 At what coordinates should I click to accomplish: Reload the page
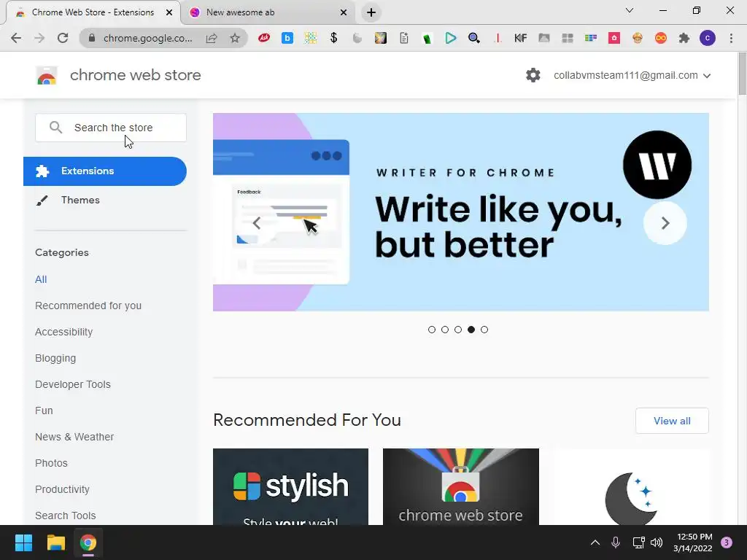(x=63, y=38)
